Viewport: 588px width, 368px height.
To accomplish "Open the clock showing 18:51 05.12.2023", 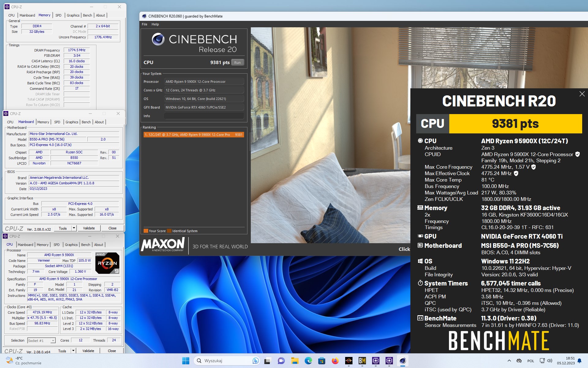I will click(566, 361).
